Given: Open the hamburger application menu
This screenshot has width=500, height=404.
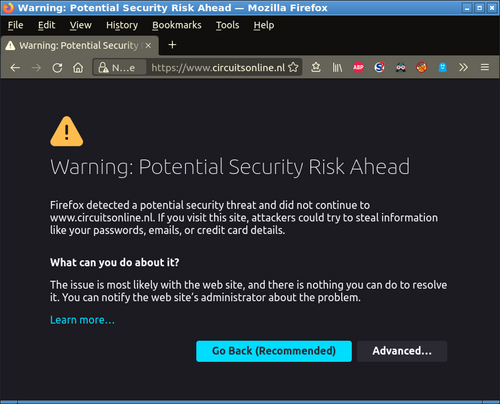Looking at the screenshot, I should 485,68.
